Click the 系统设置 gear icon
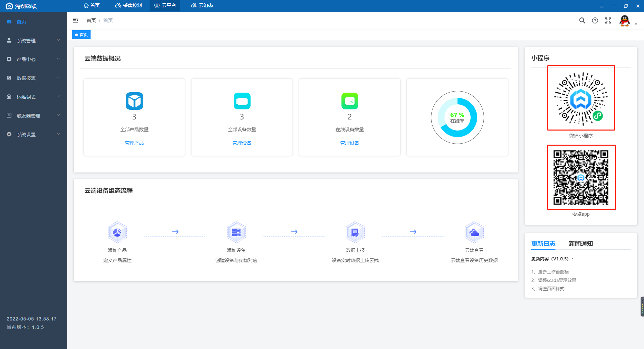 pyautogui.click(x=9, y=134)
